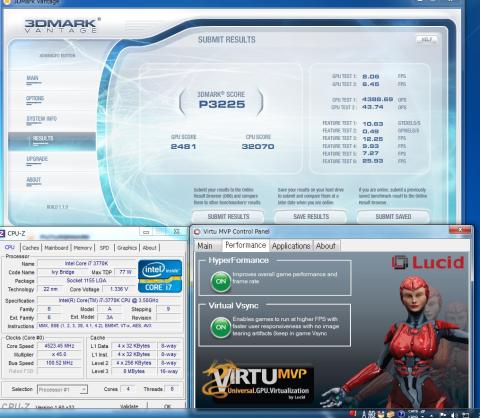Close the Virtu MVP Control Panel window
The image size is (480, 418).
(460, 230)
